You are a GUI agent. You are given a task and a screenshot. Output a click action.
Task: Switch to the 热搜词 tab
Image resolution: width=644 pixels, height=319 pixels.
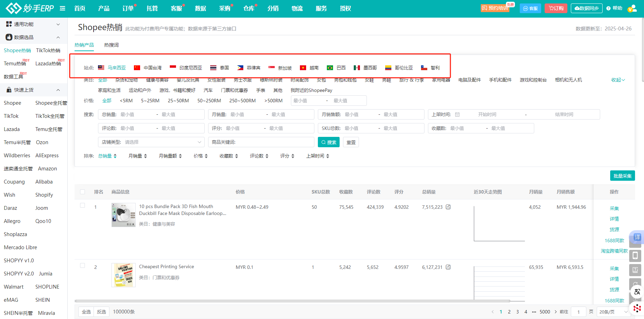tap(111, 45)
